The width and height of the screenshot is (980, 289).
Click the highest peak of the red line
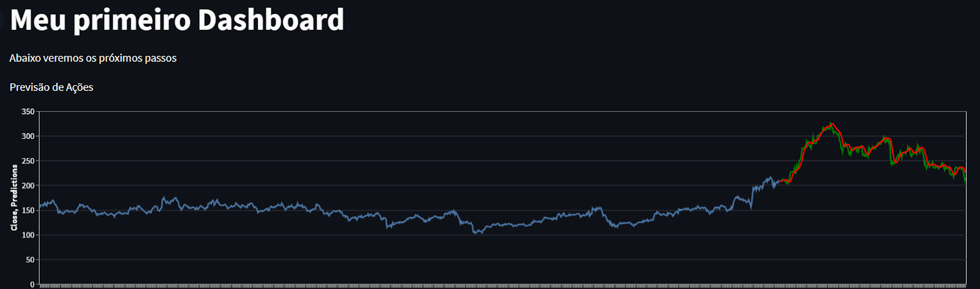pyautogui.click(x=831, y=124)
